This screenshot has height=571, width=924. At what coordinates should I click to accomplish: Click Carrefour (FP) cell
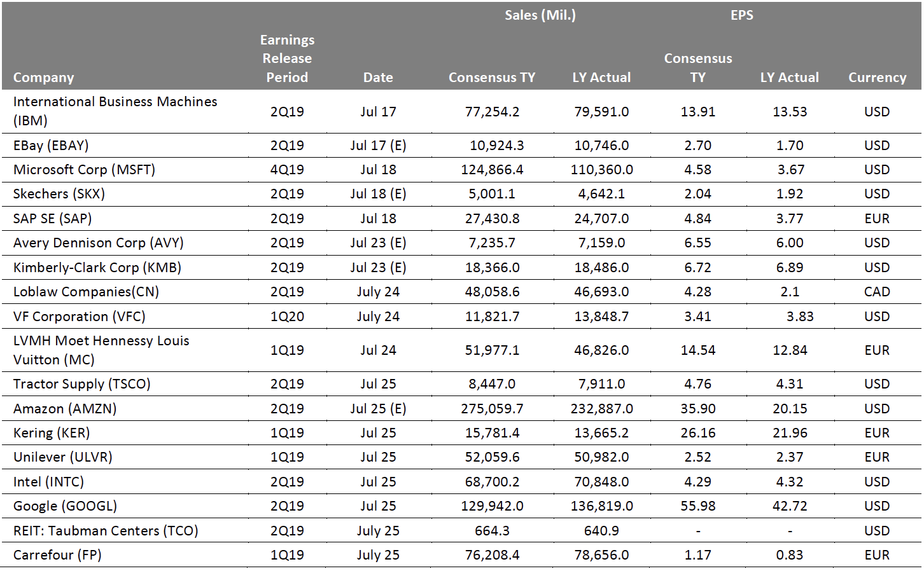(x=57, y=555)
